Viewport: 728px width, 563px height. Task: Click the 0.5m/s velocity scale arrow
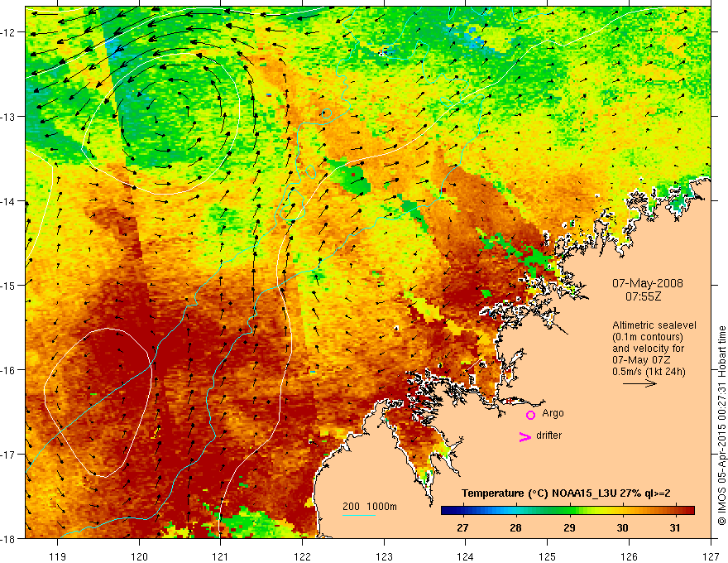click(x=639, y=383)
